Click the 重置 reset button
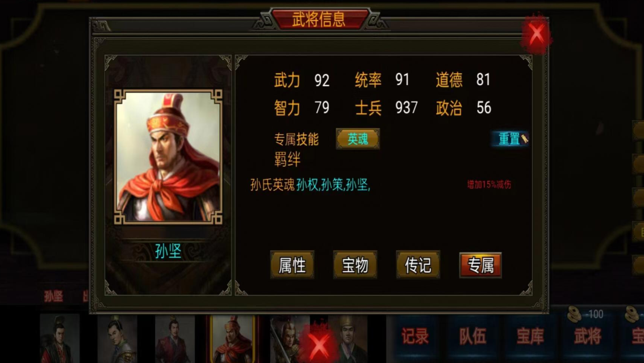Screen dimensions: 644x363 [509, 138]
